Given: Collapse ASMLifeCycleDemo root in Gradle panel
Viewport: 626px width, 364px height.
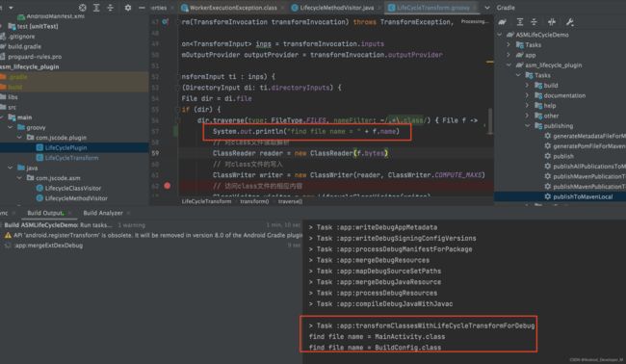Looking at the screenshot, I should 500,35.
